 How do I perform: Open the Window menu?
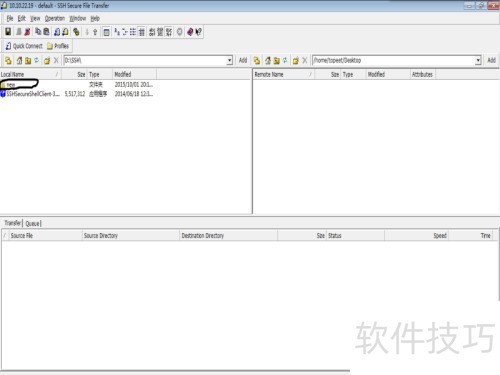(x=78, y=18)
